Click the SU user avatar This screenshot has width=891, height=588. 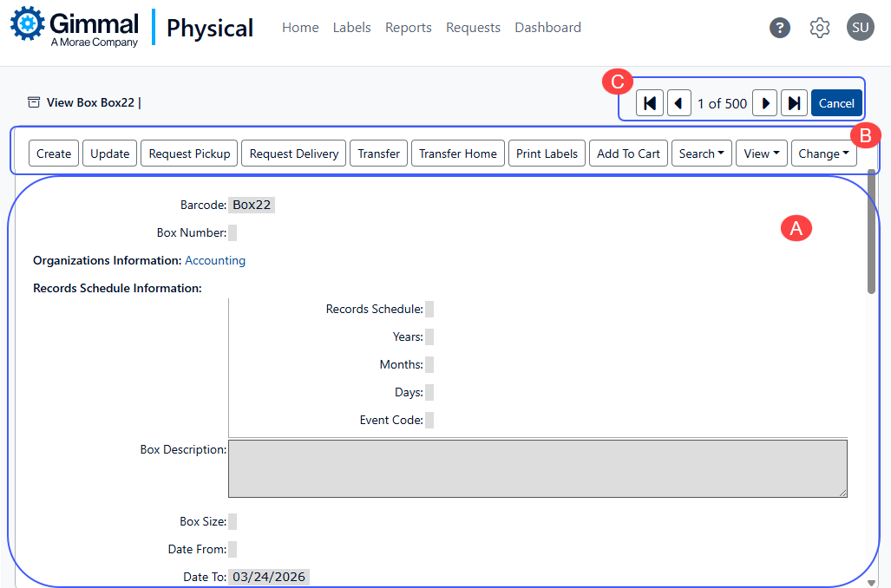pyautogui.click(x=860, y=28)
